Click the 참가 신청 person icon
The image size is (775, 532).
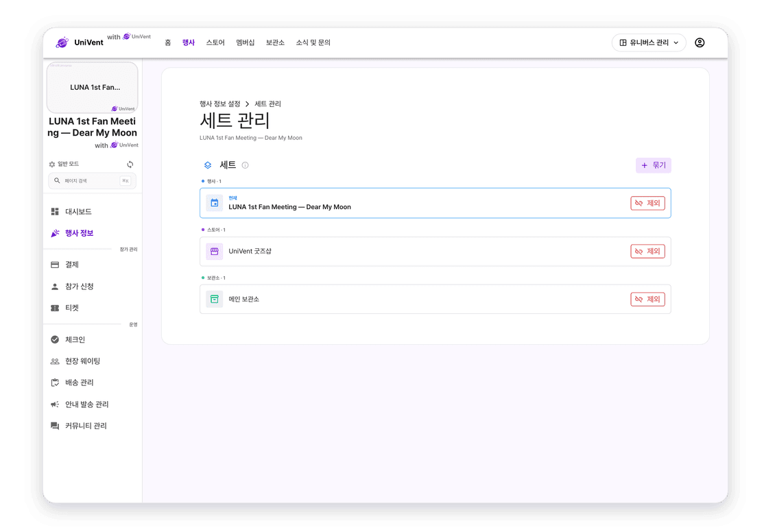point(55,287)
